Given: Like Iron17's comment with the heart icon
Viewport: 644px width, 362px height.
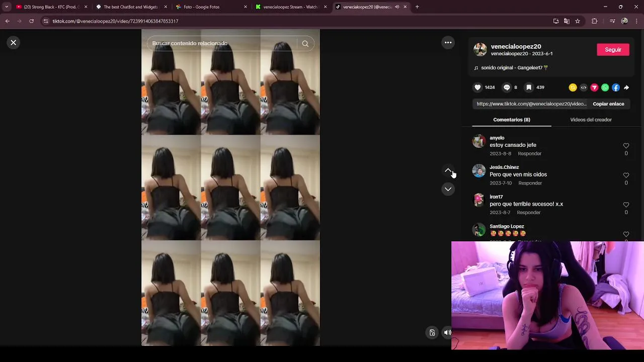Looking at the screenshot, I should [626, 205].
